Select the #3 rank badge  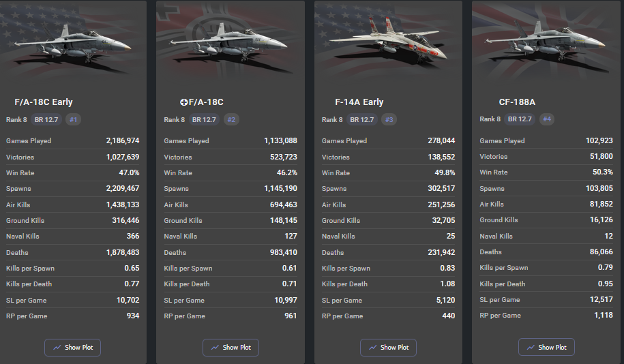389,120
